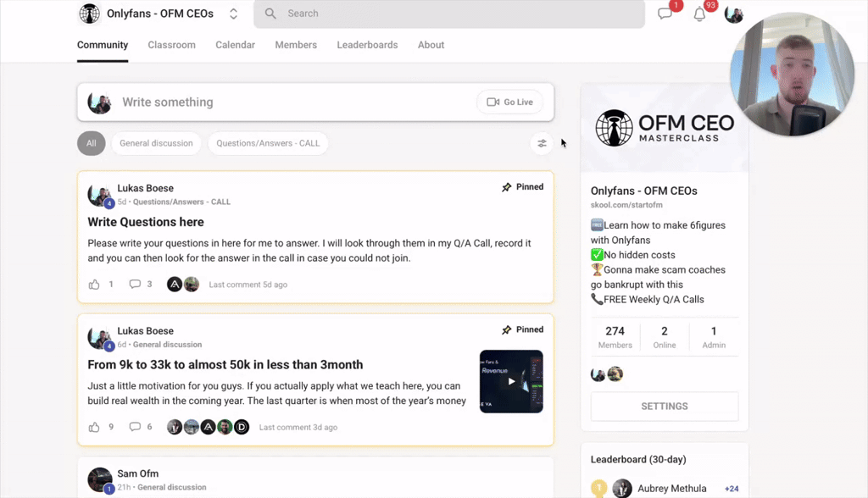Like the Write Questions here post
The image size is (868, 498).
pyautogui.click(x=94, y=285)
